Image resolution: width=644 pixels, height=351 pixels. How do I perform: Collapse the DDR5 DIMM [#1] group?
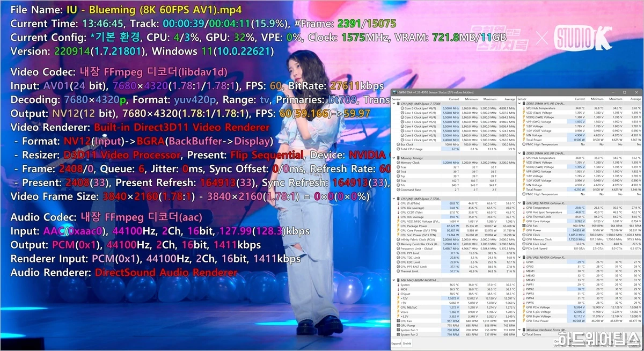(x=519, y=104)
